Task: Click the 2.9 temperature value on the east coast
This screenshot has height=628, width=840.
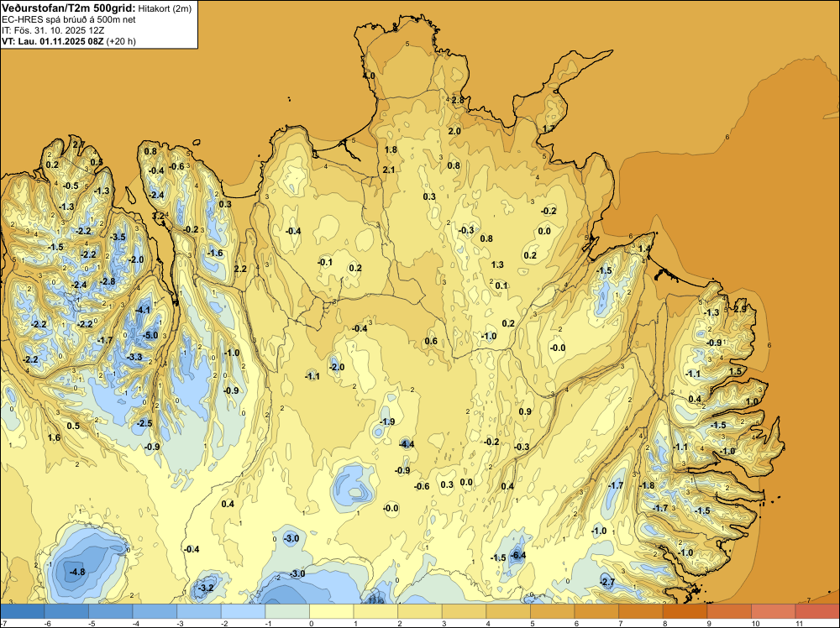Action: pos(740,309)
